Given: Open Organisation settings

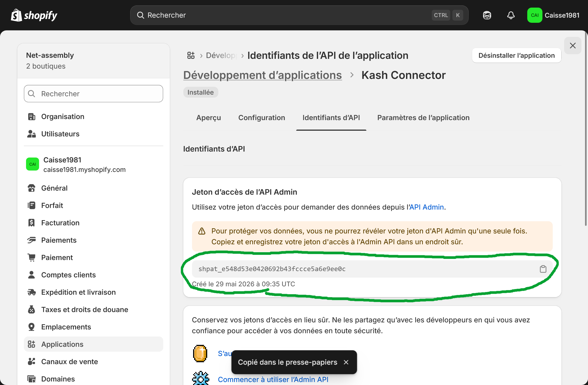Looking at the screenshot, I should (94, 117).
